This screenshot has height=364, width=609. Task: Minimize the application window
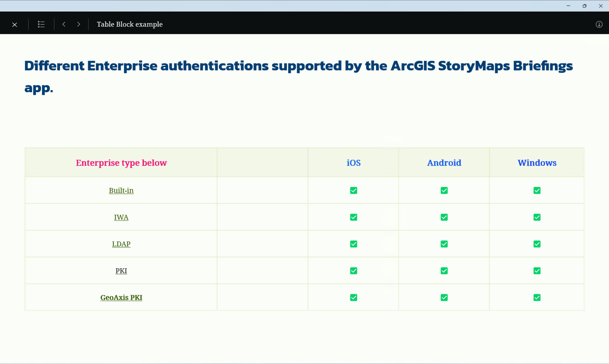tap(568, 6)
